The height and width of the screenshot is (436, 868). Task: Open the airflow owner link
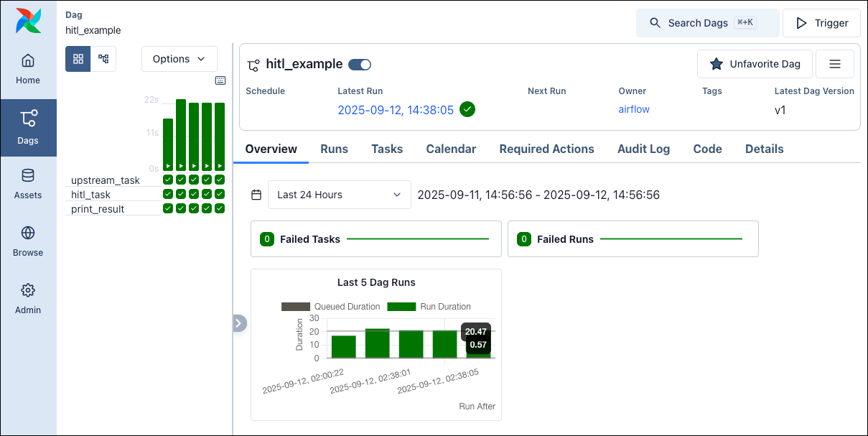633,109
